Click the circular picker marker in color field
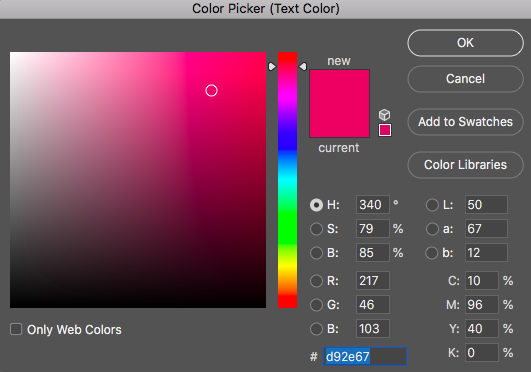 tap(211, 90)
